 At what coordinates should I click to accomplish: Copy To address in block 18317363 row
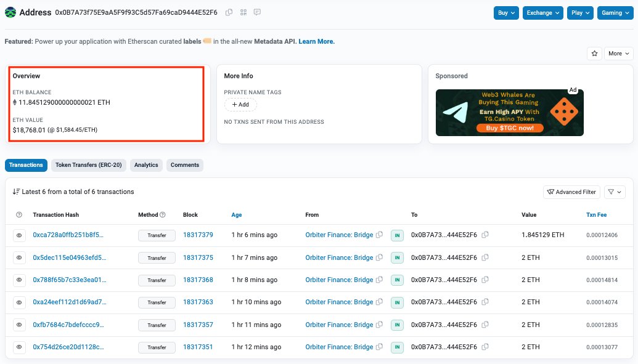click(485, 302)
